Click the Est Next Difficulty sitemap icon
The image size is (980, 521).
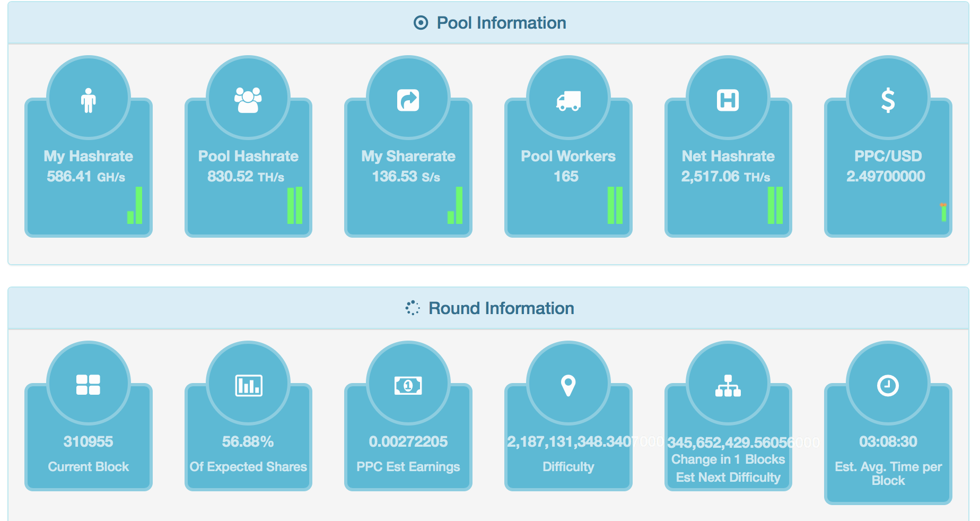(728, 386)
